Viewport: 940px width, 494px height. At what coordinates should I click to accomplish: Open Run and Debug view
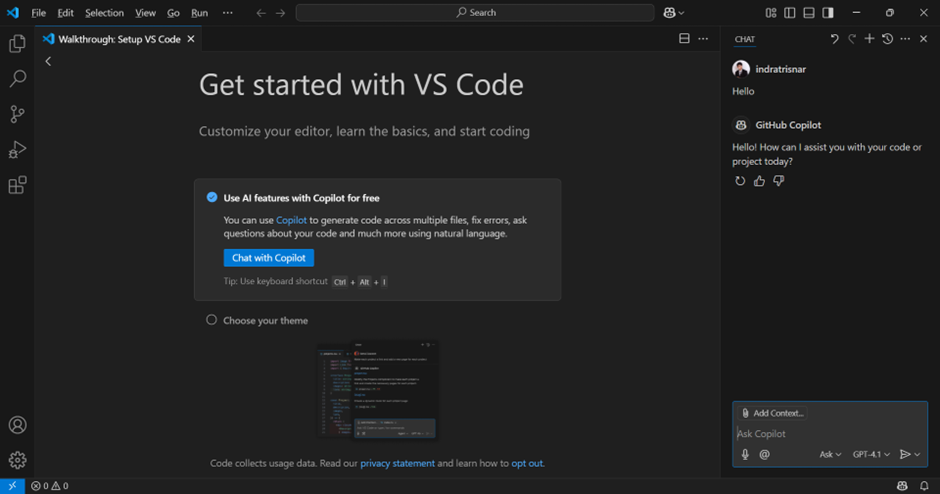tap(17, 149)
